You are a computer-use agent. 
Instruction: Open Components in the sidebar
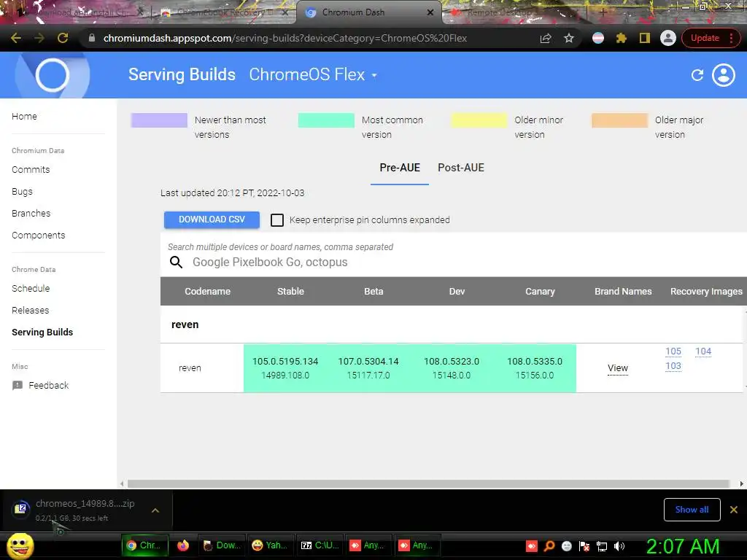pos(38,236)
